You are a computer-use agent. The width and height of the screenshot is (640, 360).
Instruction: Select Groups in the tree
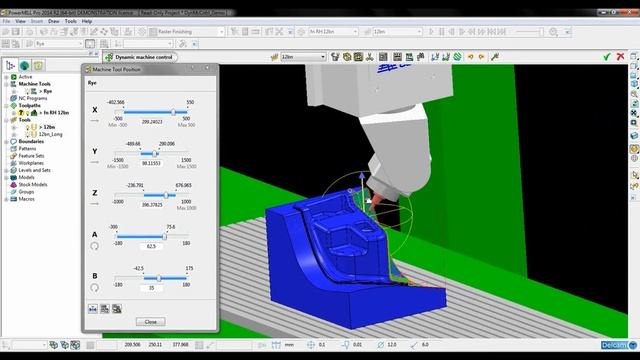click(26, 192)
